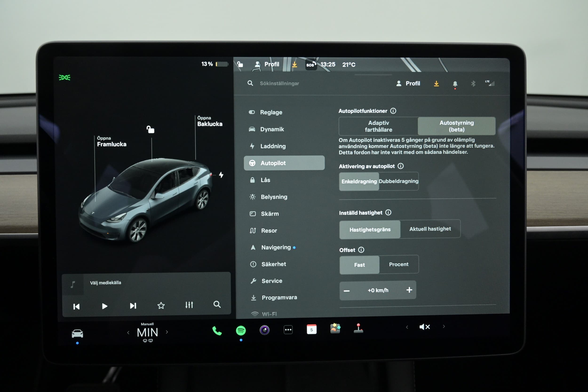
Task: Search media with magnifier icon
Action: [x=217, y=305]
